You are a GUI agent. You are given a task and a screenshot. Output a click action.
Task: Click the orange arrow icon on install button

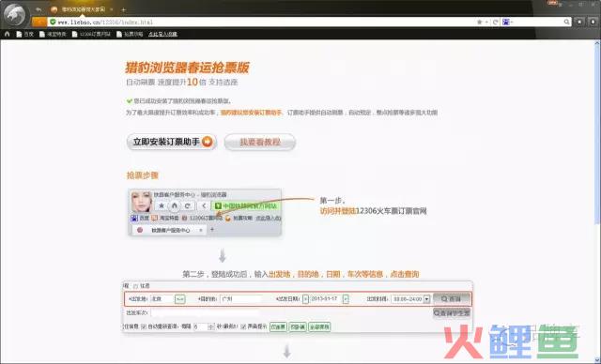tap(207, 142)
